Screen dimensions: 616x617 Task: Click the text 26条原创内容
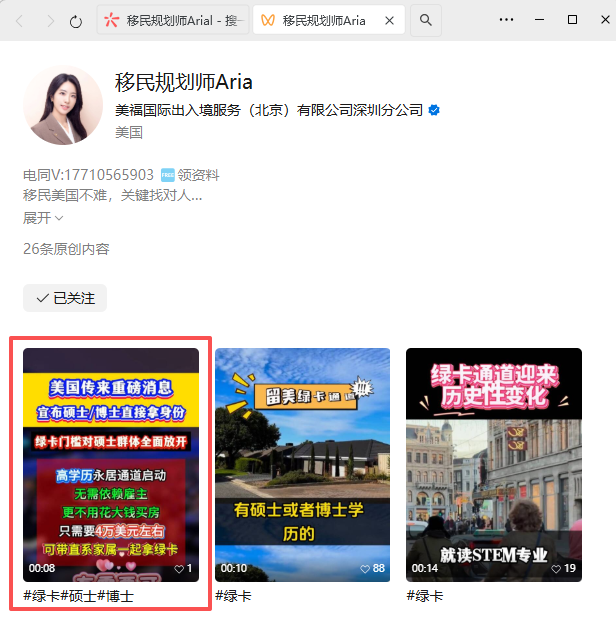pyautogui.click(x=66, y=249)
